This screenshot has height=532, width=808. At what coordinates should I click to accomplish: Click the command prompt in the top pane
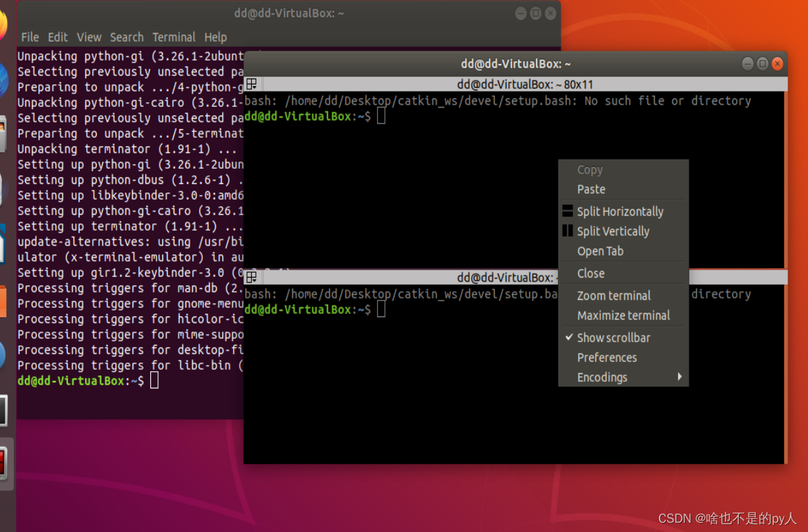[x=382, y=115]
